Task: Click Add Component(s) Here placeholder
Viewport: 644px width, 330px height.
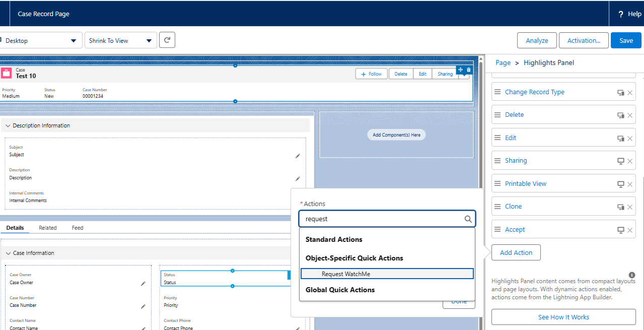Action: pyautogui.click(x=396, y=135)
